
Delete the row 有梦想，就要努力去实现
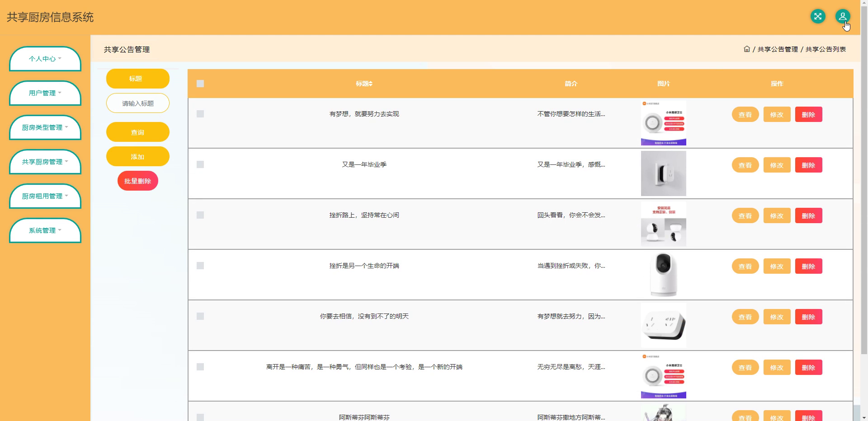point(808,114)
